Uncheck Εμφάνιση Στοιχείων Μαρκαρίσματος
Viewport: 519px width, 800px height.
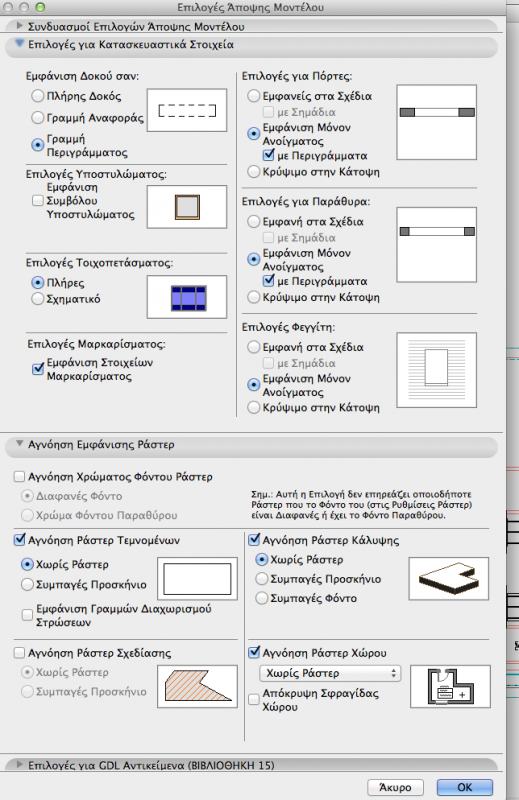(x=38, y=369)
